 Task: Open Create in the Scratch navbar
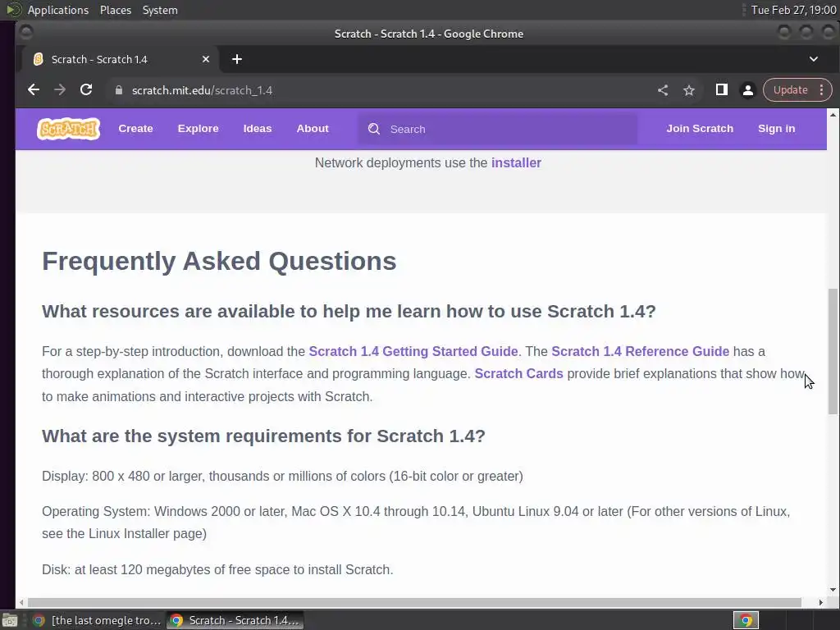[x=135, y=129]
